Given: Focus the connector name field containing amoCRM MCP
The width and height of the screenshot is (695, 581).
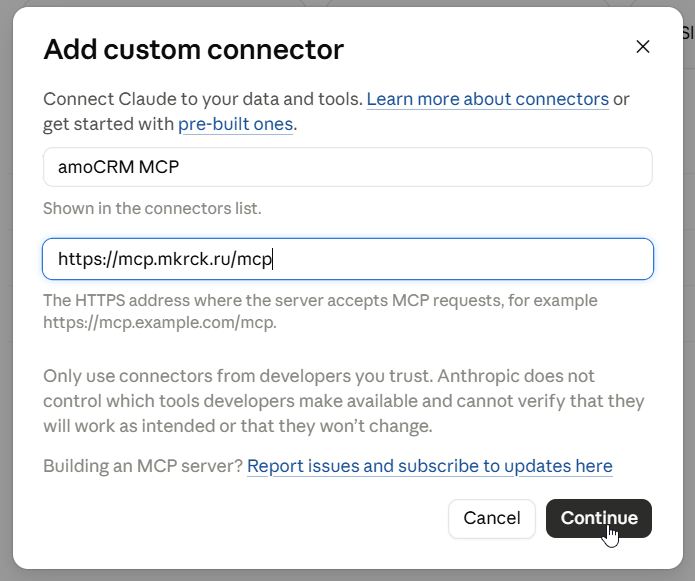Looking at the screenshot, I should (x=348, y=167).
